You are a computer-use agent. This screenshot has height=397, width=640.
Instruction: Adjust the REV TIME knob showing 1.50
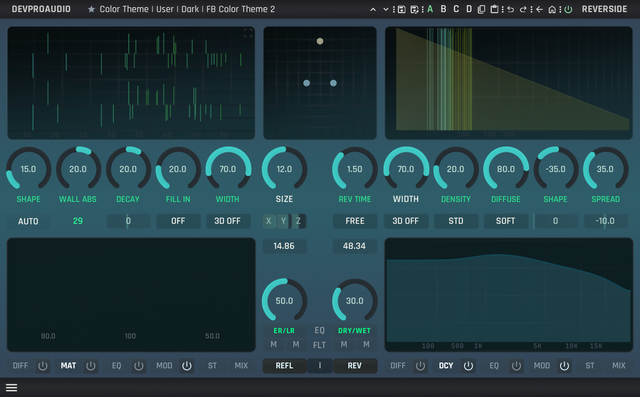coord(355,169)
